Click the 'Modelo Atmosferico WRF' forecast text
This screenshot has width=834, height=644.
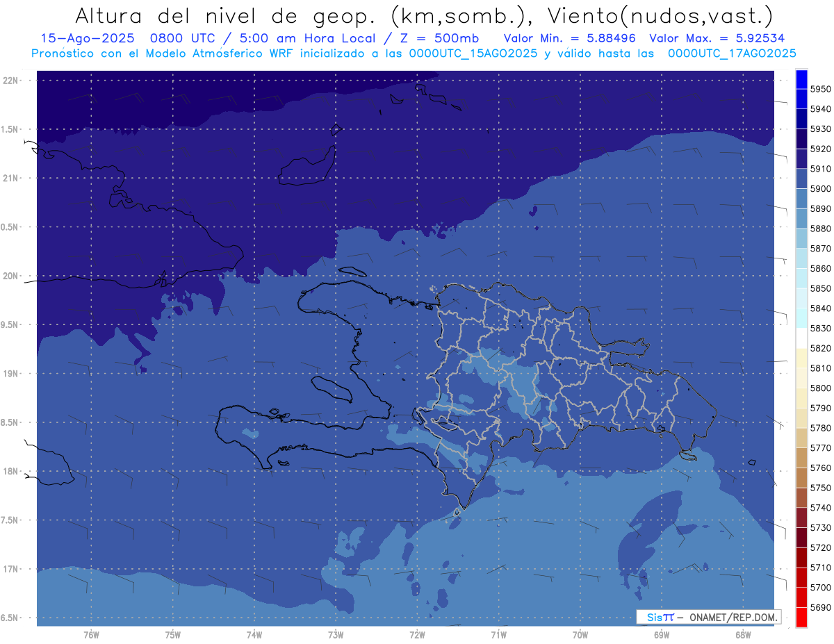click(219, 53)
